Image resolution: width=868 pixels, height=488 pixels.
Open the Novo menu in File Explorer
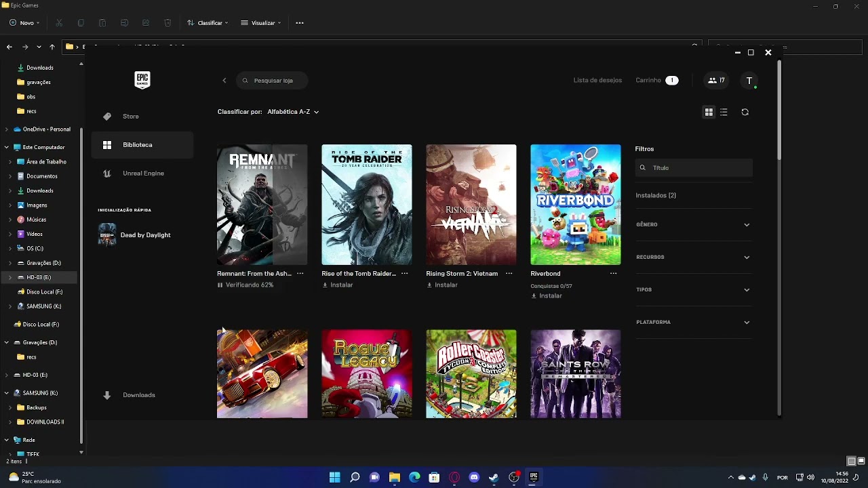25,23
